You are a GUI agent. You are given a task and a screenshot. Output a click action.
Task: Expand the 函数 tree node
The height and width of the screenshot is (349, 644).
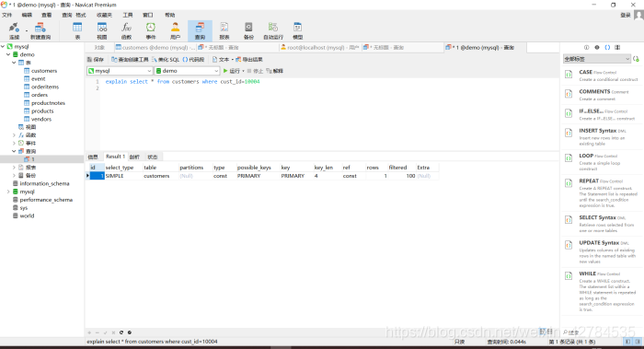[14, 134]
